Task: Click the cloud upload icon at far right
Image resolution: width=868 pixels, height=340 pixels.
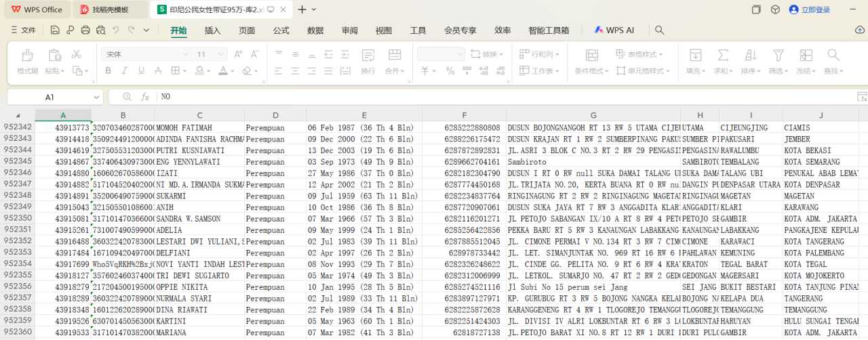Action: click(x=860, y=30)
